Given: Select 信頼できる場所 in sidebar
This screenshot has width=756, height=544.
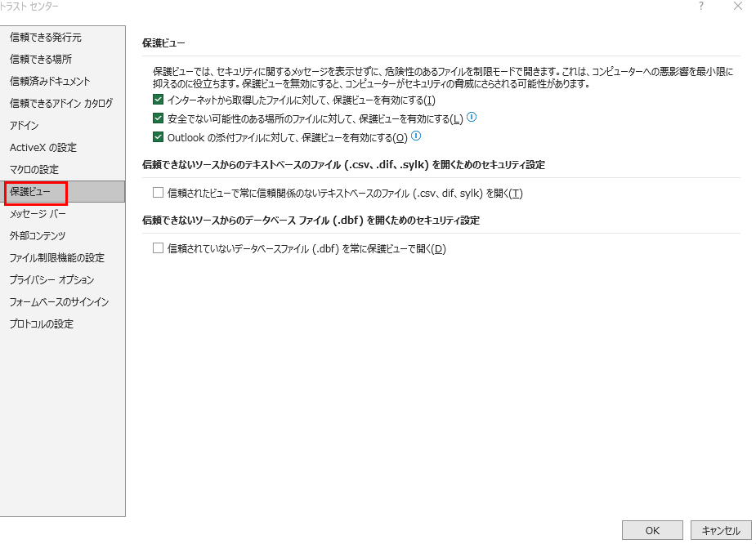Looking at the screenshot, I should pos(41,59).
